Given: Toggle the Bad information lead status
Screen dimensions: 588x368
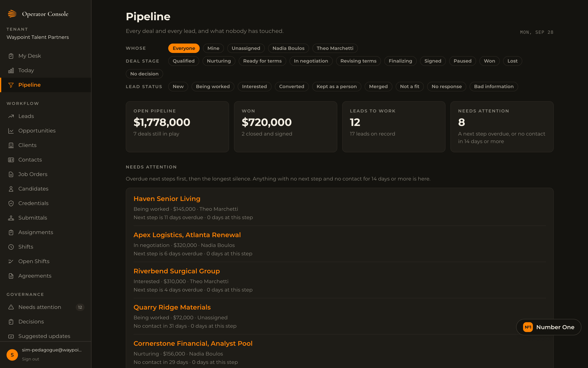Looking at the screenshot, I should [x=494, y=86].
